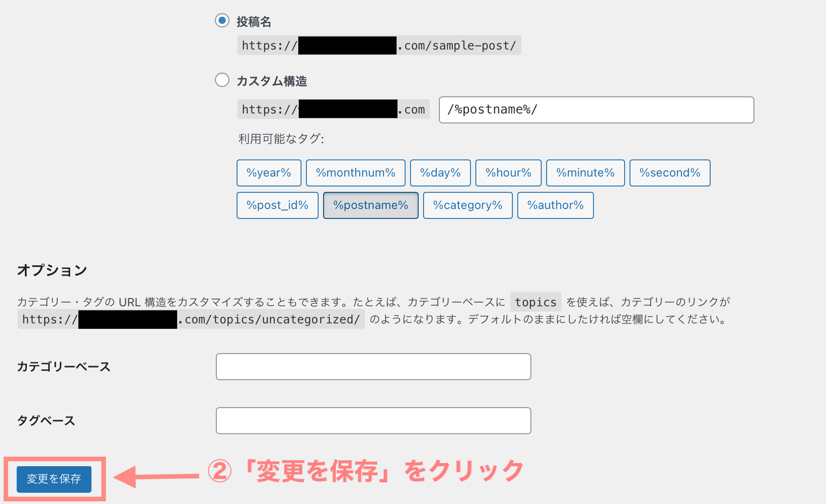Insert the %category% tag

(467, 205)
